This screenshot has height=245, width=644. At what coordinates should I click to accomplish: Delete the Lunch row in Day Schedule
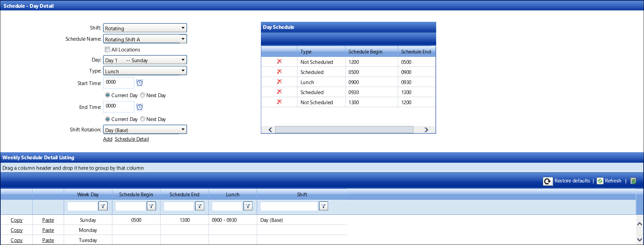tap(279, 82)
